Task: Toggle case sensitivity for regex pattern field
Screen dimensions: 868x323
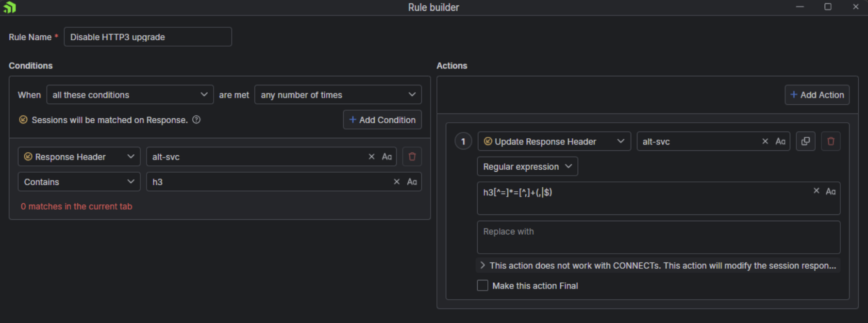Action: tap(831, 191)
